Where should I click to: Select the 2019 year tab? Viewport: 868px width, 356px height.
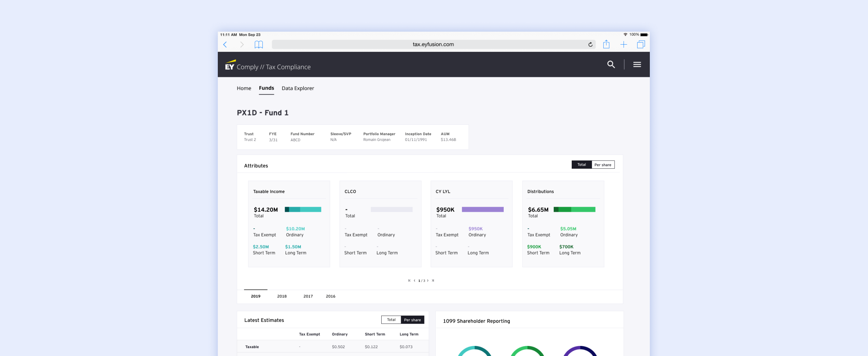pos(256,296)
